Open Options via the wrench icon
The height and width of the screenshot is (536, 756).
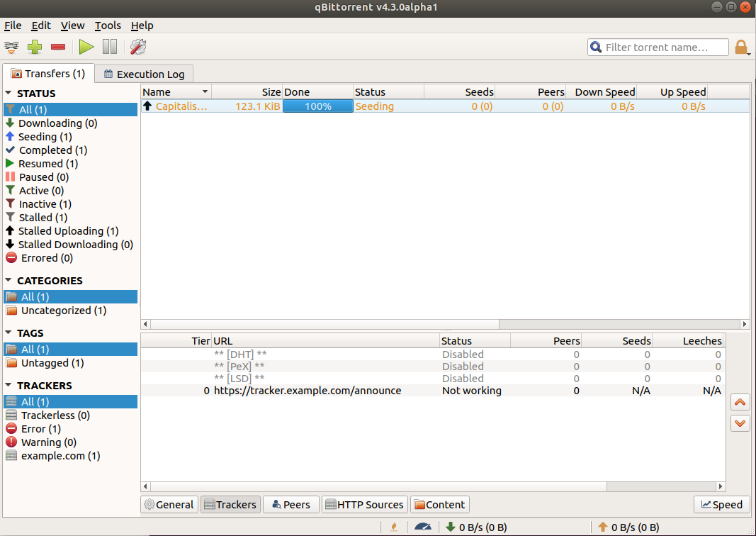137,47
